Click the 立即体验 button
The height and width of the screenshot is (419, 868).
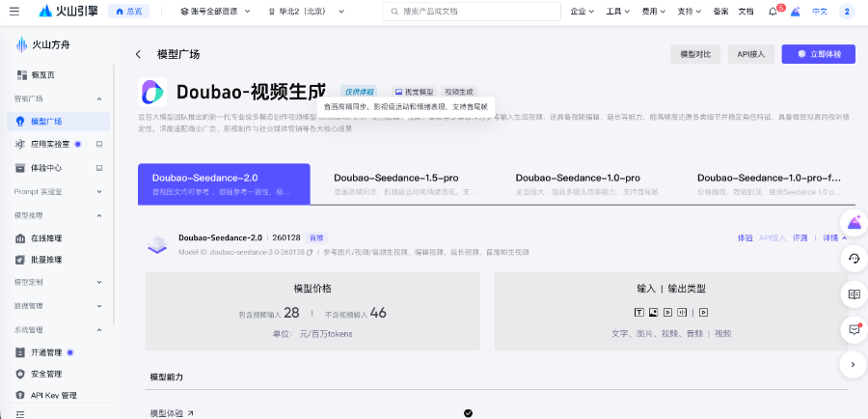pyautogui.click(x=818, y=54)
